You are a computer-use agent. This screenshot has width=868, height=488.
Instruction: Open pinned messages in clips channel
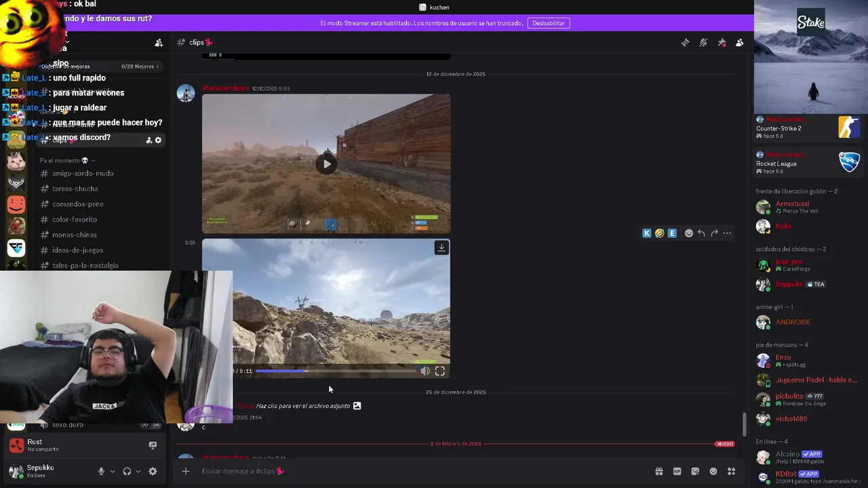tap(722, 43)
